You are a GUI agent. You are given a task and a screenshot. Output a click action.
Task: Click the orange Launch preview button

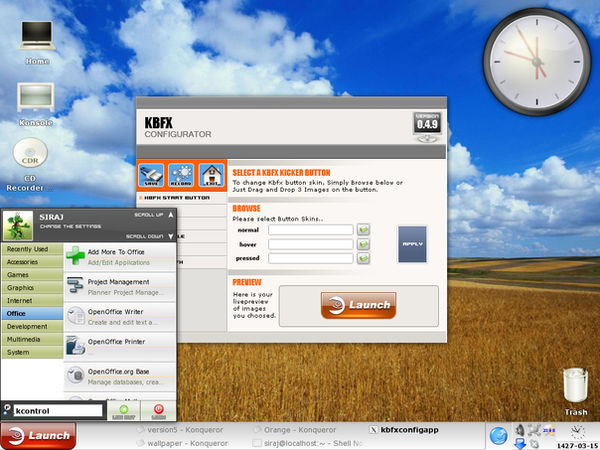(x=358, y=305)
